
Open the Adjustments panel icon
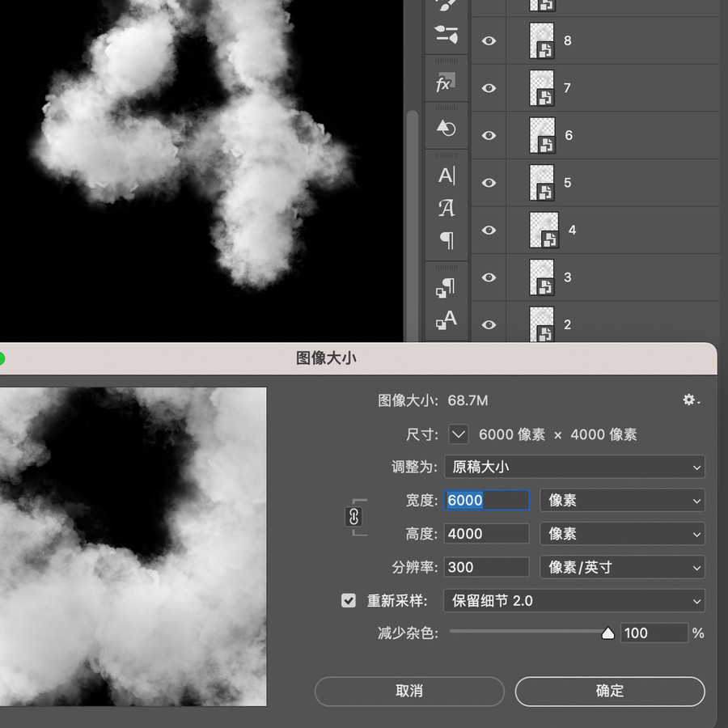click(x=447, y=128)
